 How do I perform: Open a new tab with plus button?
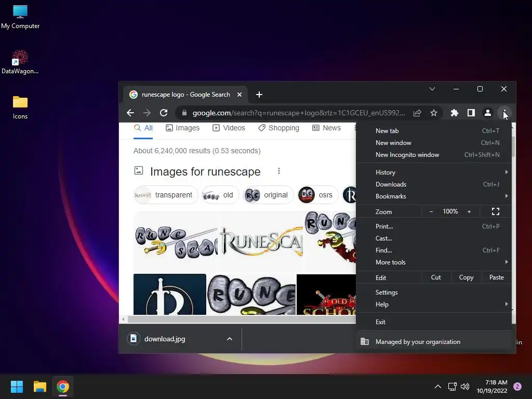click(x=259, y=95)
